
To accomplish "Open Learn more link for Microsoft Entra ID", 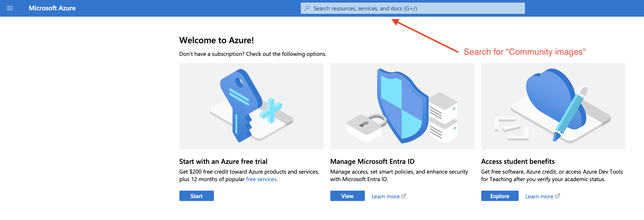I will (x=385, y=196).
